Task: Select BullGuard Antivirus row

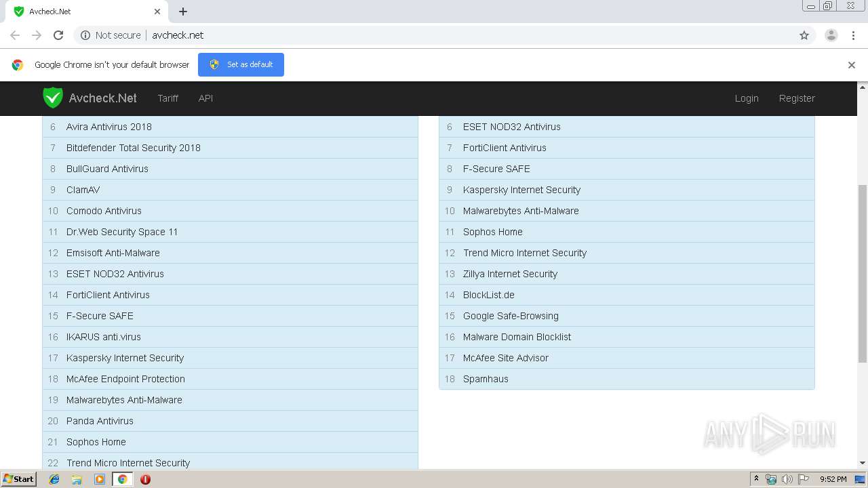Action: (230, 169)
